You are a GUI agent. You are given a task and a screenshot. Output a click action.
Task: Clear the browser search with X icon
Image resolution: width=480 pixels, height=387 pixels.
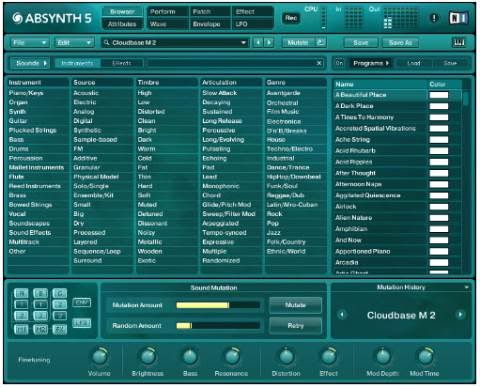click(x=319, y=63)
